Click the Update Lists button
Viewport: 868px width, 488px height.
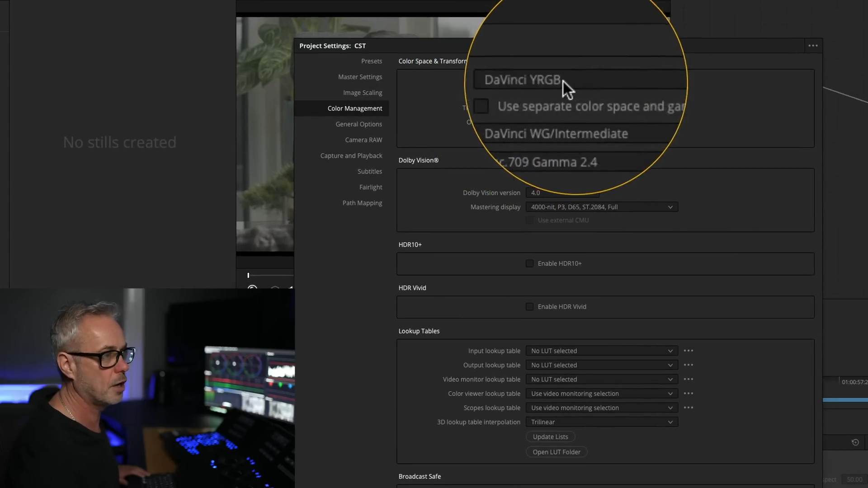(x=550, y=437)
